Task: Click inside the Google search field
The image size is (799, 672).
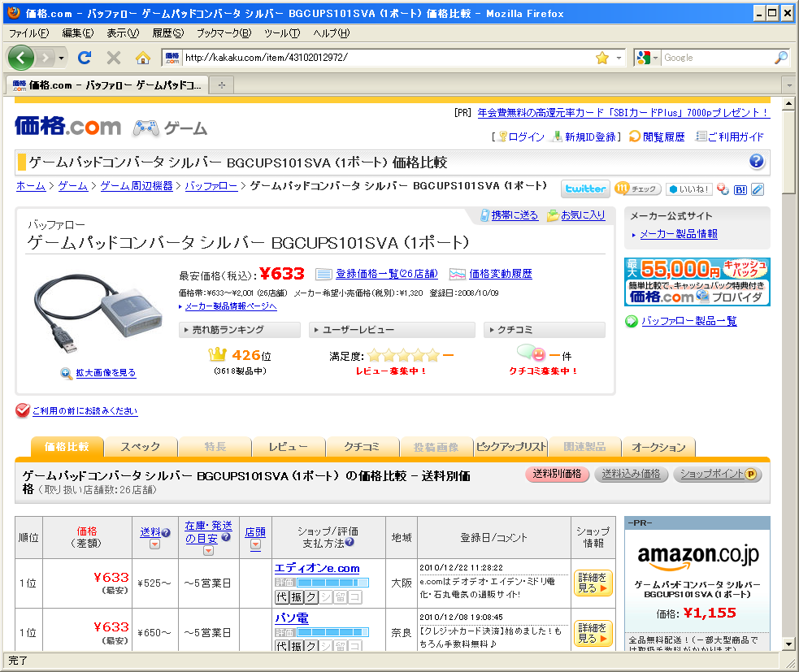Action: tap(717, 58)
